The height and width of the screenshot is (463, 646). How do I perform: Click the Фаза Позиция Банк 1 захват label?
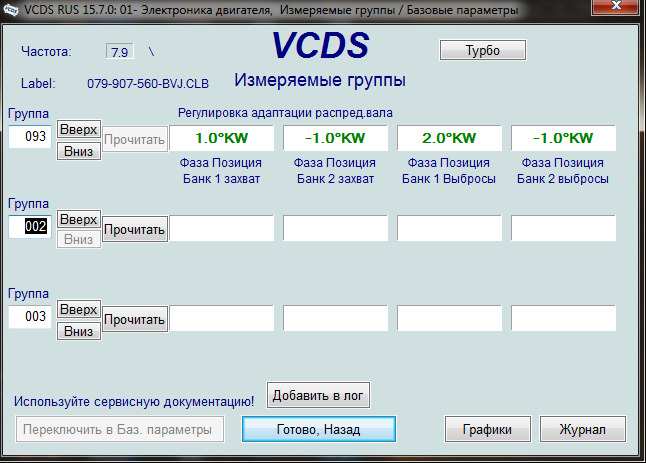[x=221, y=171]
